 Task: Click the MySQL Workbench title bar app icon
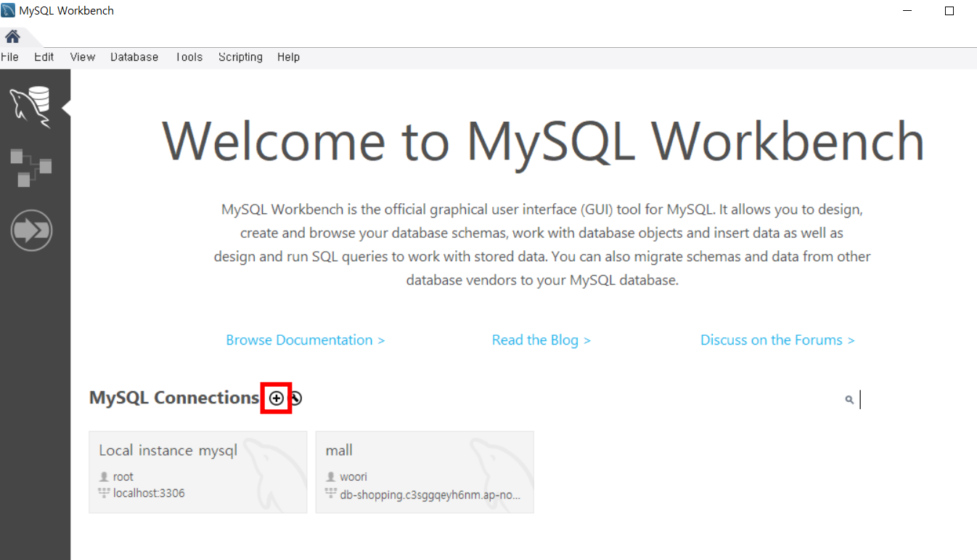point(8,11)
